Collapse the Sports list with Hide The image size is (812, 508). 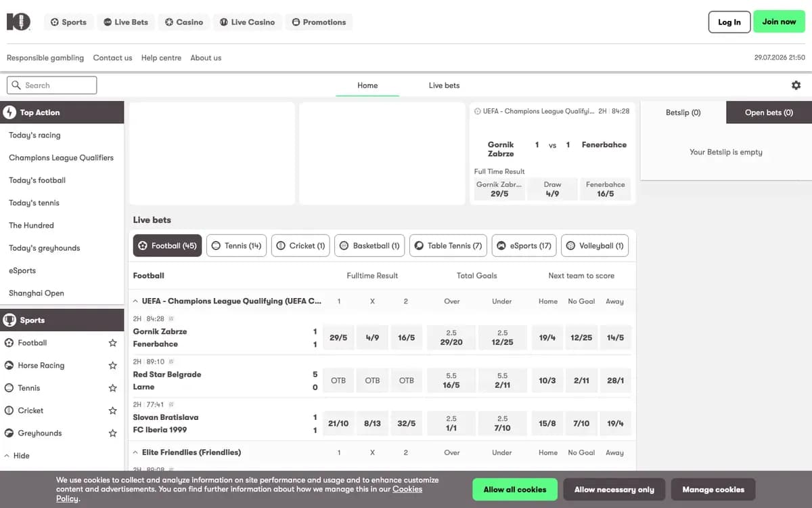coord(17,456)
